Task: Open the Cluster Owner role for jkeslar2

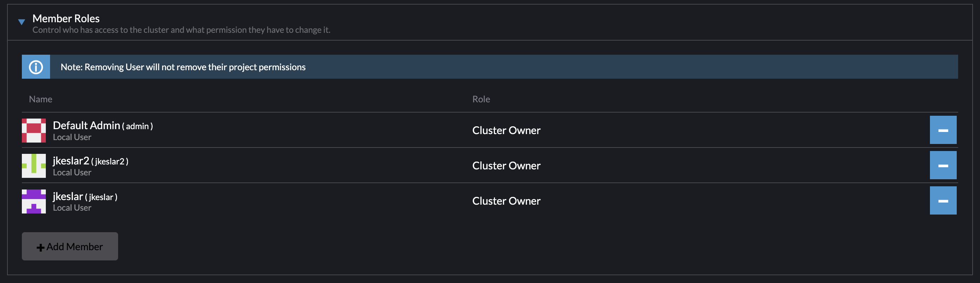Action: pyautogui.click(x=506, y=165)
